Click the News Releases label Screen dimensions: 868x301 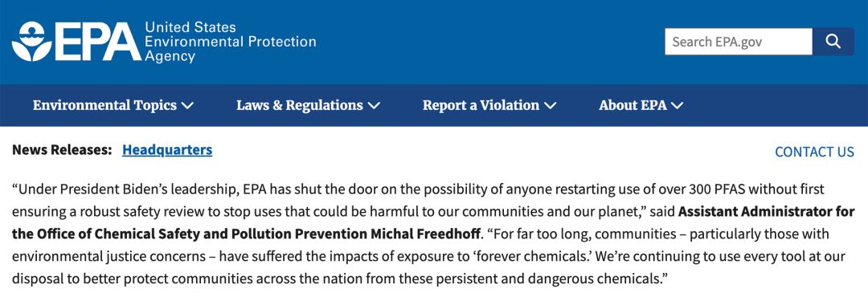tap(62, 149)
